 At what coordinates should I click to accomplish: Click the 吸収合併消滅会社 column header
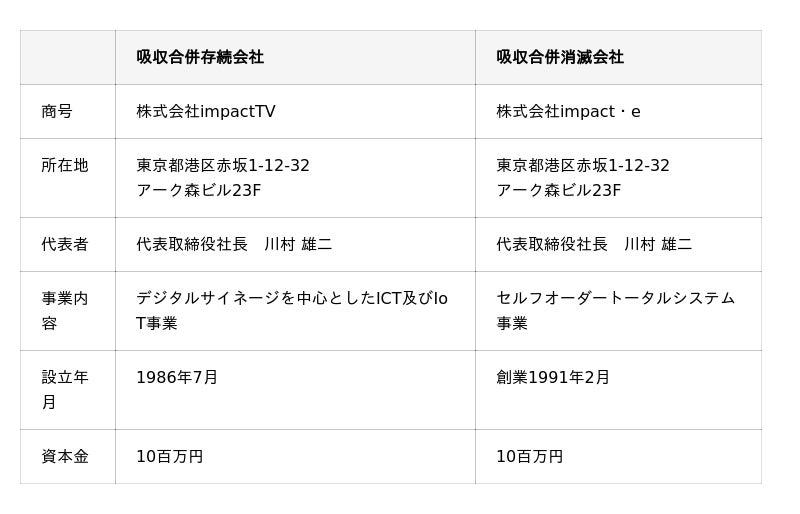click(560, 57)
